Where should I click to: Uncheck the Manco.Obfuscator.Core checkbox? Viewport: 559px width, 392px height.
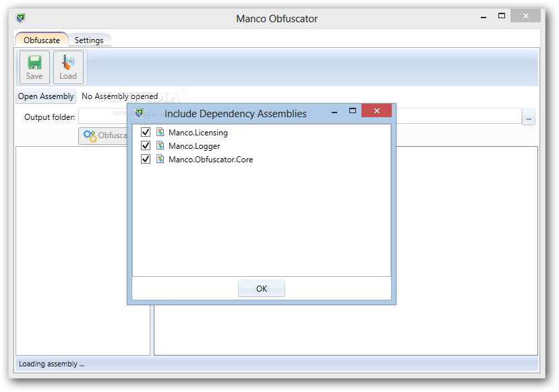pos(146,159)
